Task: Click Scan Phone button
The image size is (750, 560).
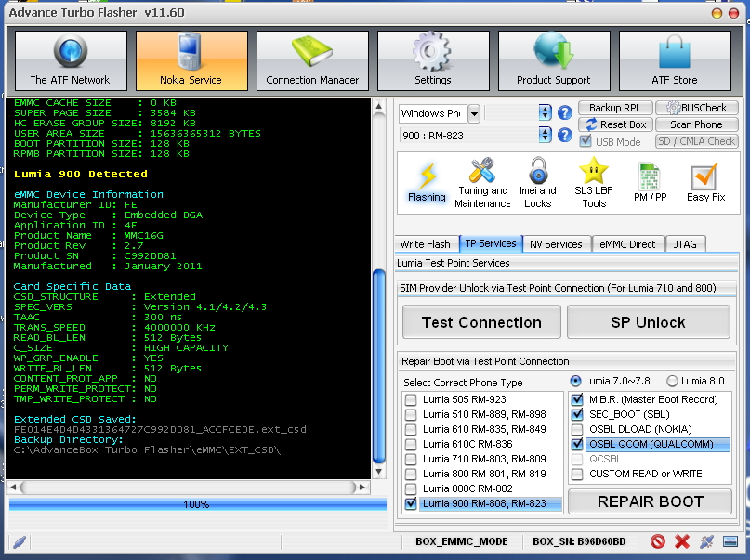Action: click(696, 124)
